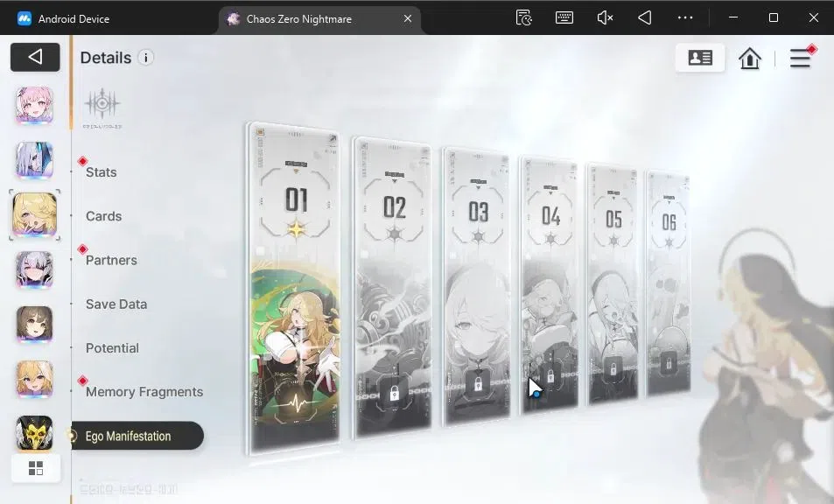Open locked Ego Manifestation panel 03
Image resolution: width=834 pixels, height=504 pixels.
click(477, 288)
